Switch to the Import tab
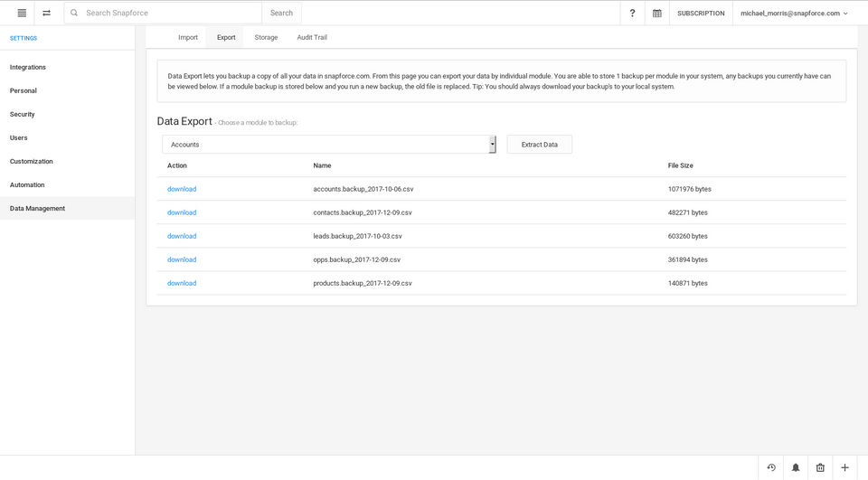Image resolution: width=868 pixels, height=480 pixels. [188, 37]
